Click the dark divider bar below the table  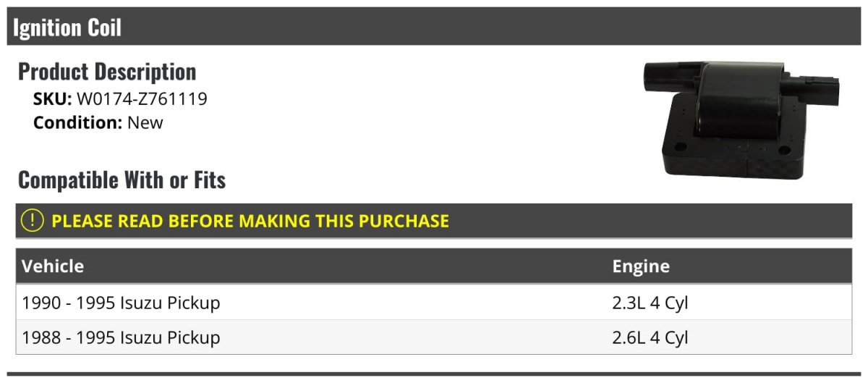pyautogui.click(x=434, y=374)
